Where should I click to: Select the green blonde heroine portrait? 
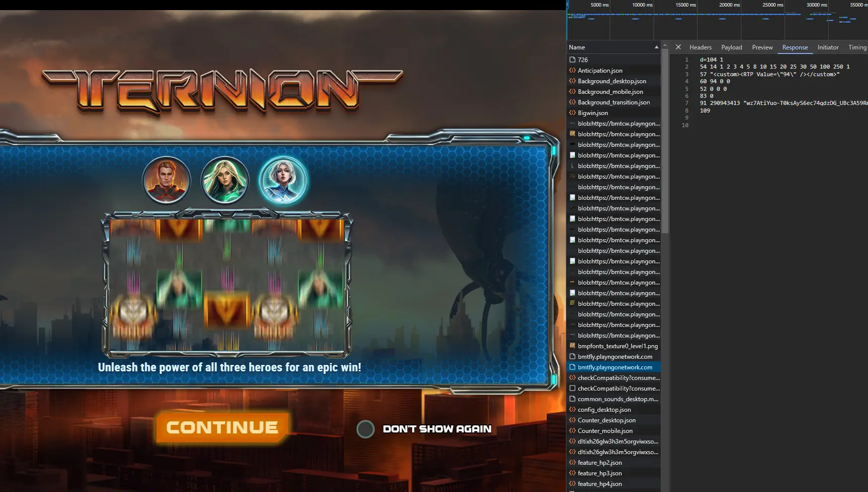pyautogui.click(x=225, y=180)
